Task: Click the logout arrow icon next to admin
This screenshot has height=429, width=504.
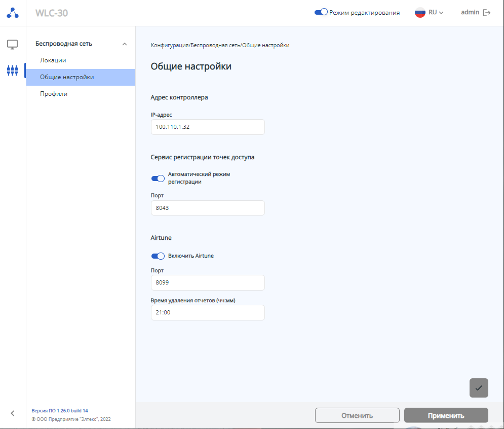Action: [x=487, y=13]
